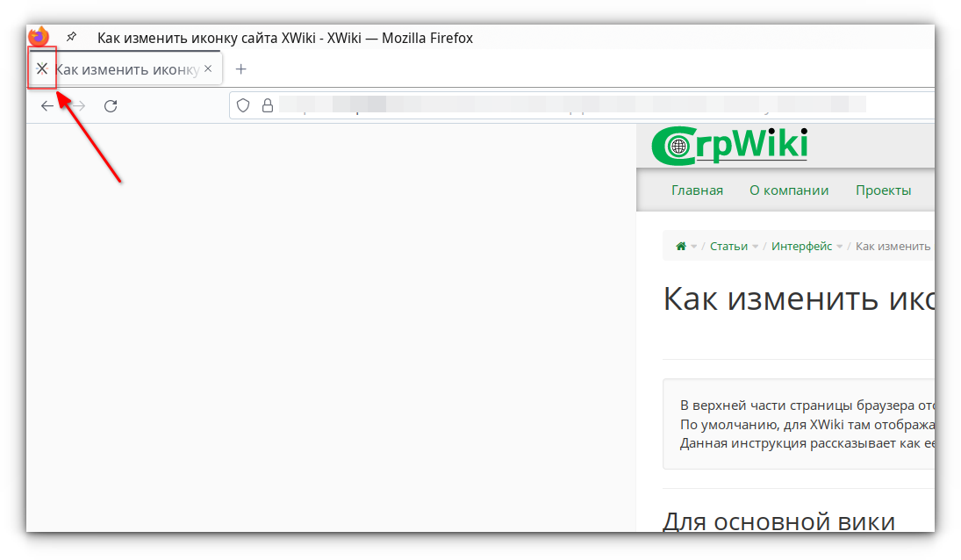This screenshot has width=961, height=560.
Task: Expand the dropdown next to the home breadcrumb
Action: coord(694,247)
